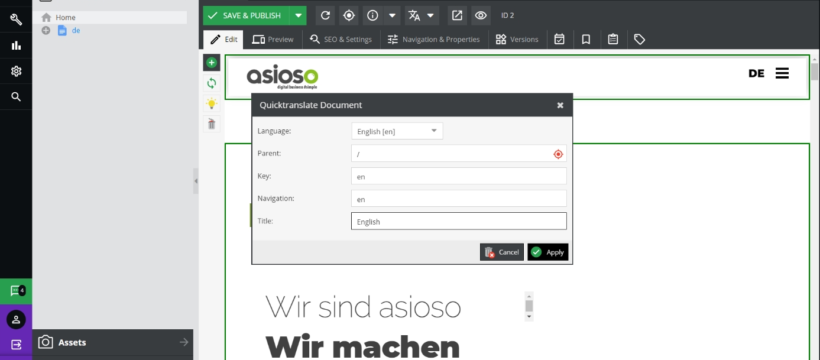
Task: Click the logout icon in sidebar
Action: coord(16,344)
